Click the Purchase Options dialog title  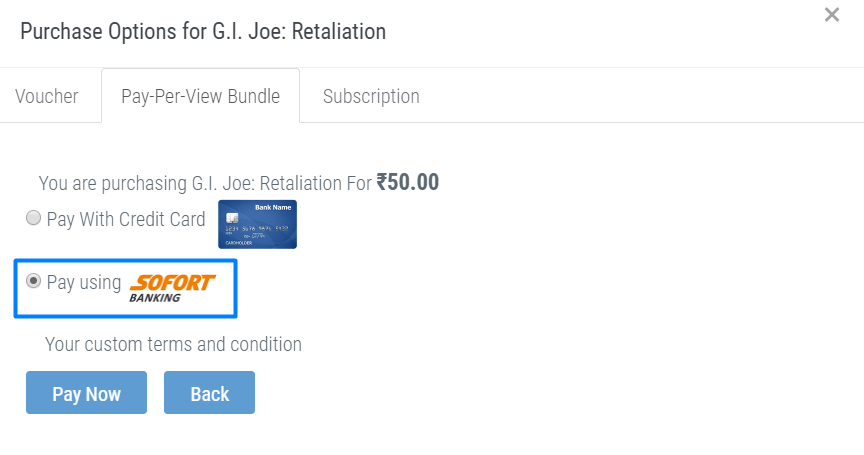pyautogui.click(x=203, y=31)
